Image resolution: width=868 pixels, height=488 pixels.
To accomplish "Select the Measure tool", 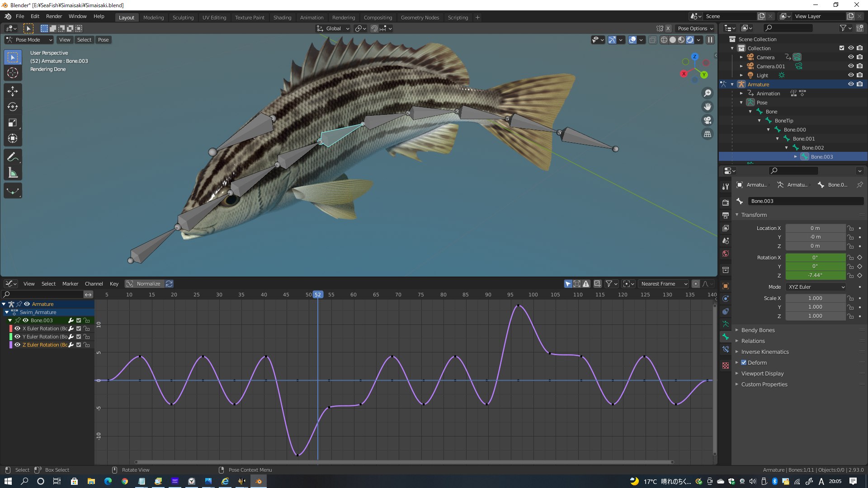I will [x=13, y=173].
